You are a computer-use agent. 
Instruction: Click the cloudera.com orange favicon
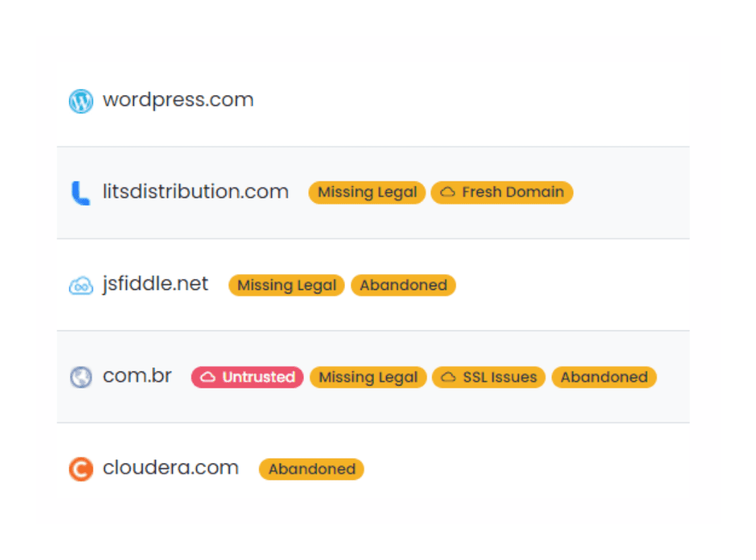pos(81,469)
